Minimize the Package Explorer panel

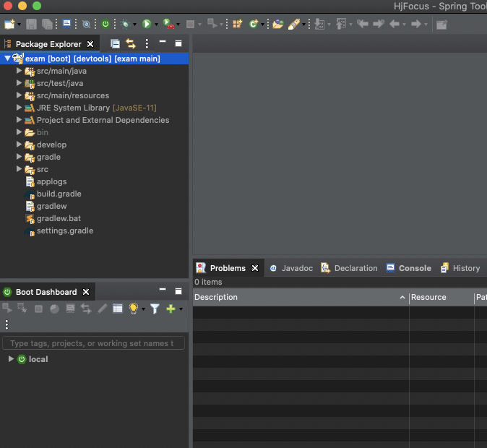(163, 41)
